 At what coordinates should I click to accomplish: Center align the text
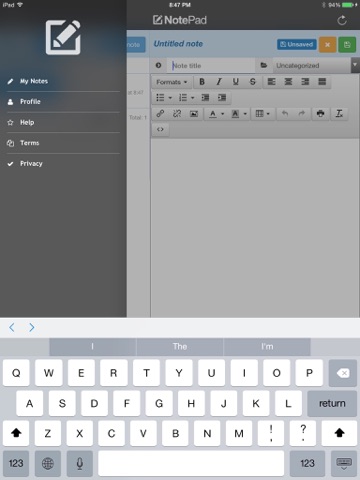[288, 82]
